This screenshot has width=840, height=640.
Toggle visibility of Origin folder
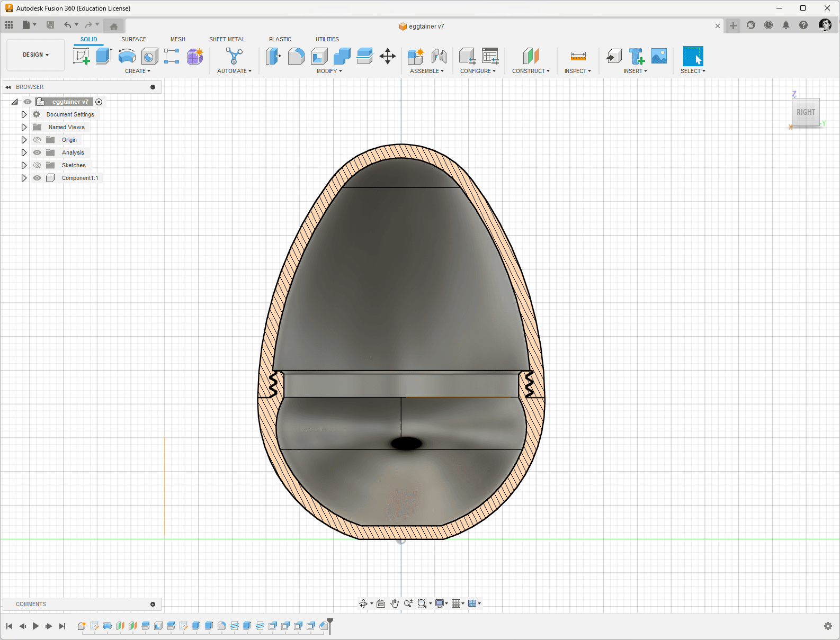(x=37, y=140)
